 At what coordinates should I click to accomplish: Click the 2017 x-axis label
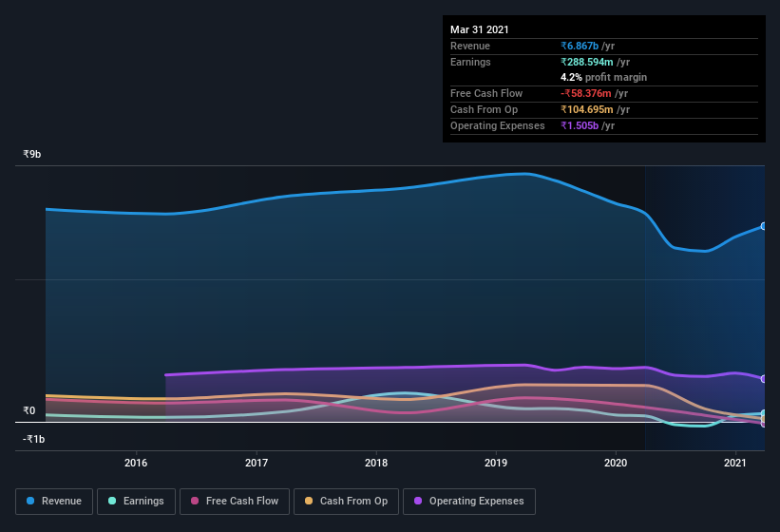(x=257, y=463)
